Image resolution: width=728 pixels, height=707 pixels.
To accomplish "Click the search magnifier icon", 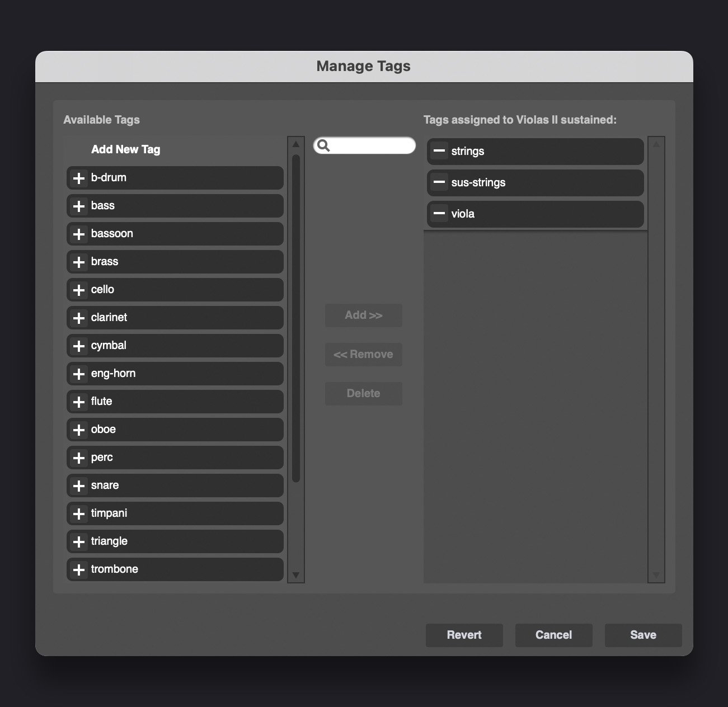I will pyautogui.click(x=323, y=146).
